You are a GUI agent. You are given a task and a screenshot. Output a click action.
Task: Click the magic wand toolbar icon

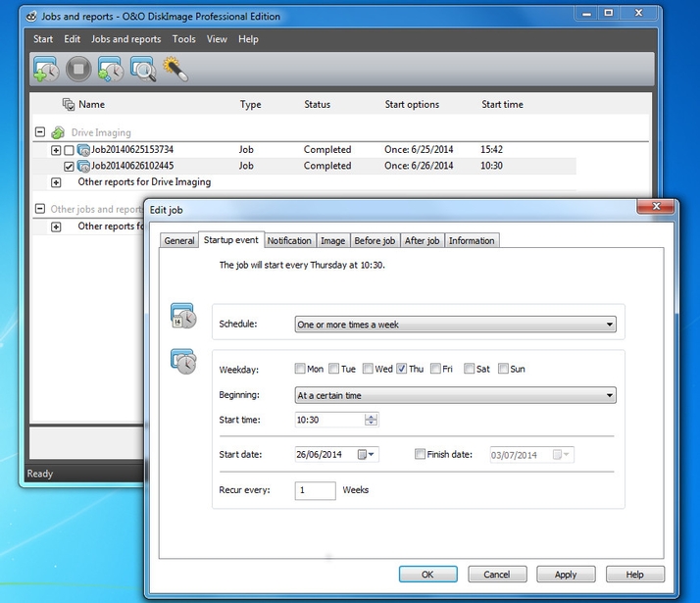(175, 70)
